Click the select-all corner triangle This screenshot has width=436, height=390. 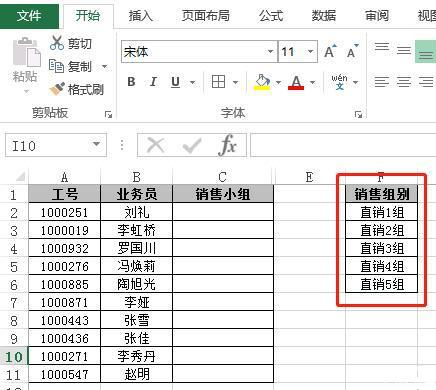21,177
